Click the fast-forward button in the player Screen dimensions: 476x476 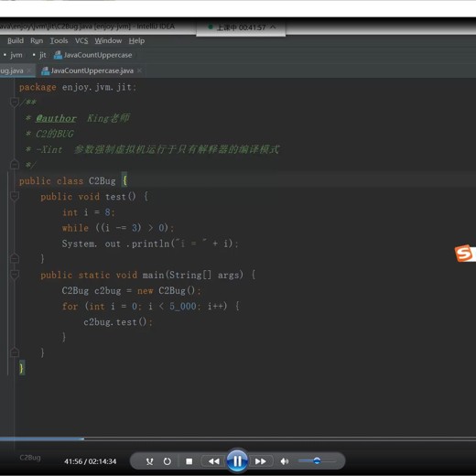[260, 461]
